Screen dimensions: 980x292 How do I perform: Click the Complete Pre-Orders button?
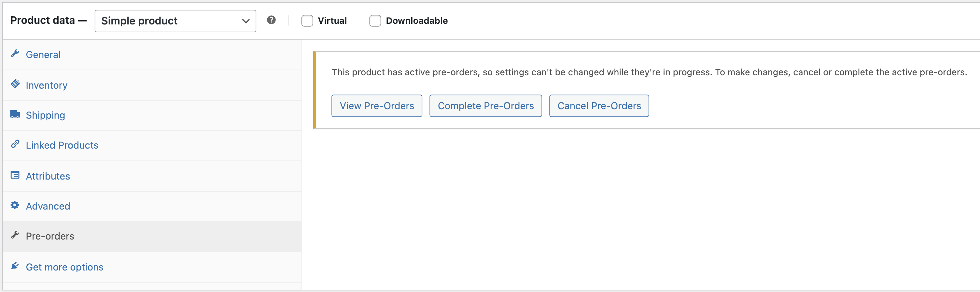tap(485, 106)
